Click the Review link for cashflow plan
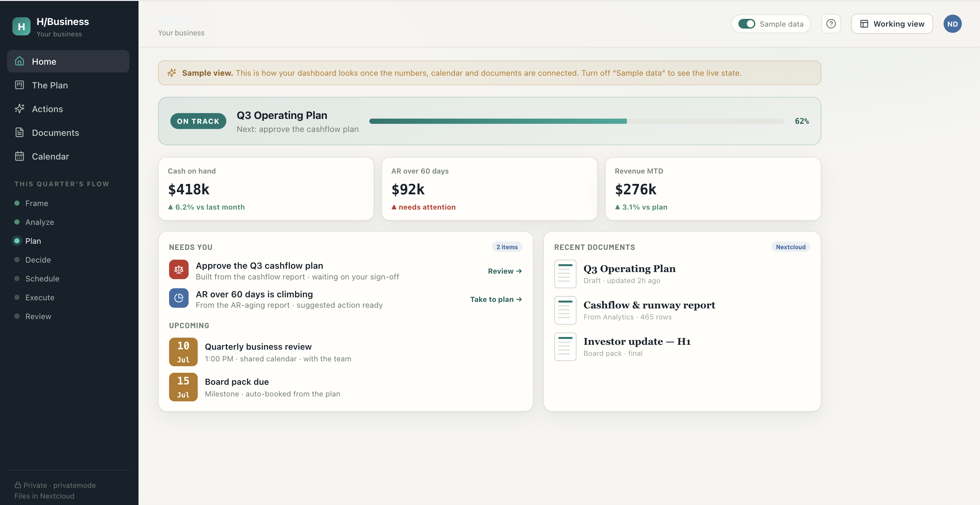Viewport: 980px width, 505px height. point(505,271)
